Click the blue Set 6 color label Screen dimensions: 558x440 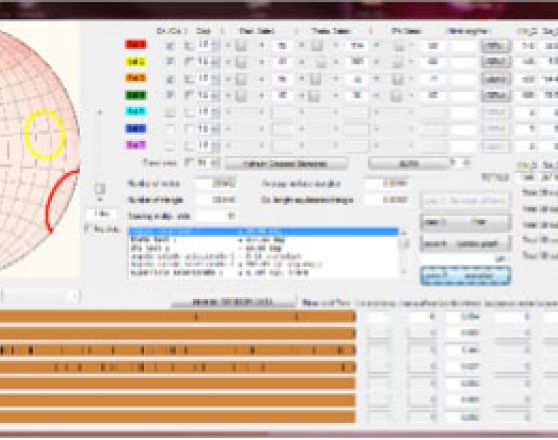[136, 128]
